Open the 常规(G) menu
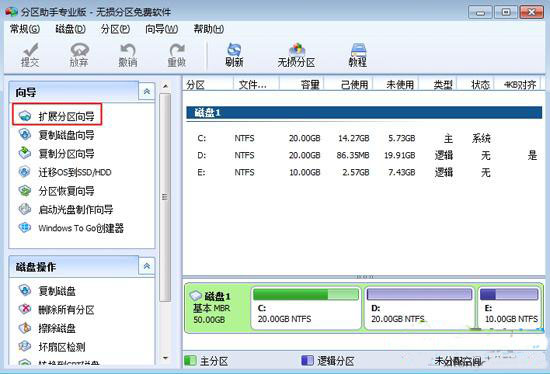This screenshot has height=374, width=550. (x=25, y=29)
